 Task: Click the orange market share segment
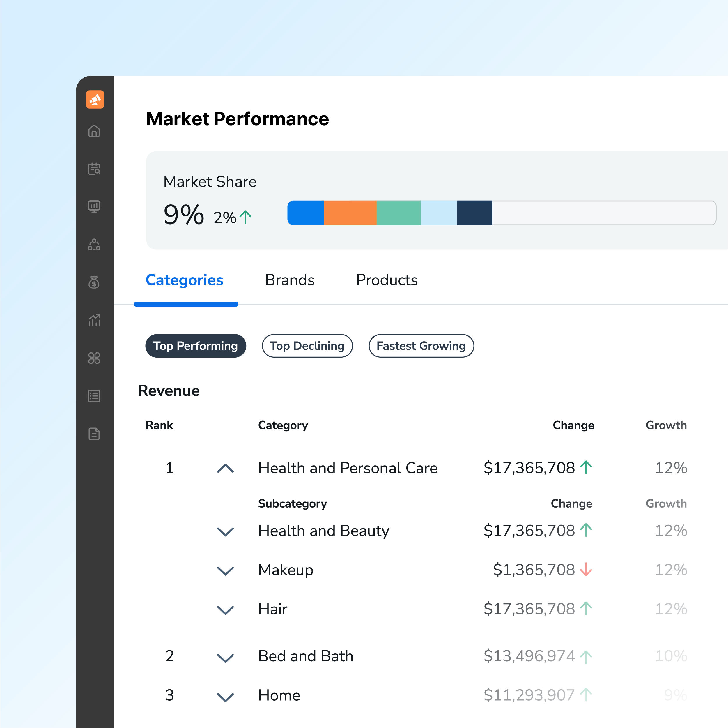pyautogui.click(x=350, y=213)
